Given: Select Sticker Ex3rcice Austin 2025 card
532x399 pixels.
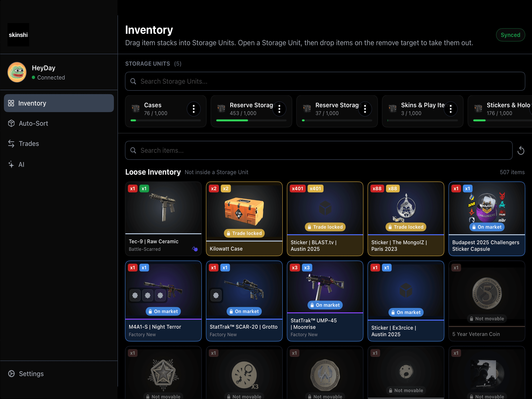Looking at the screenshot, I should point(406,301).
